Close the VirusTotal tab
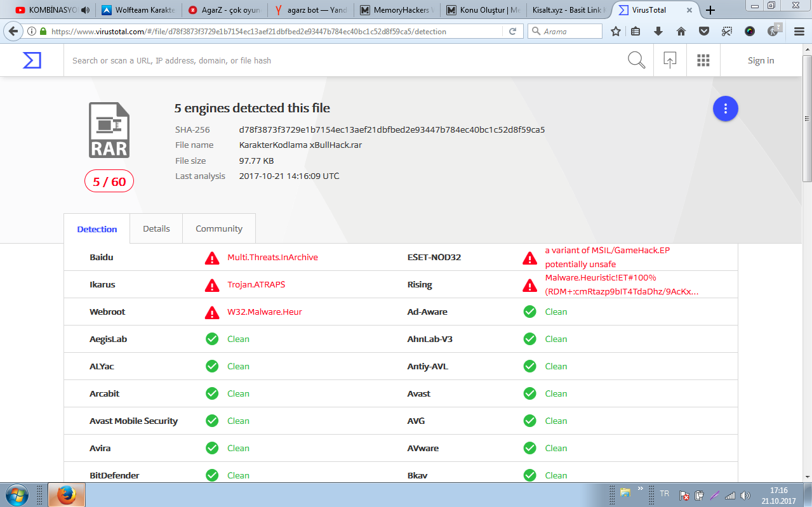Image resolution: width=812 pixels, height=507 pixels. [690, 10]
